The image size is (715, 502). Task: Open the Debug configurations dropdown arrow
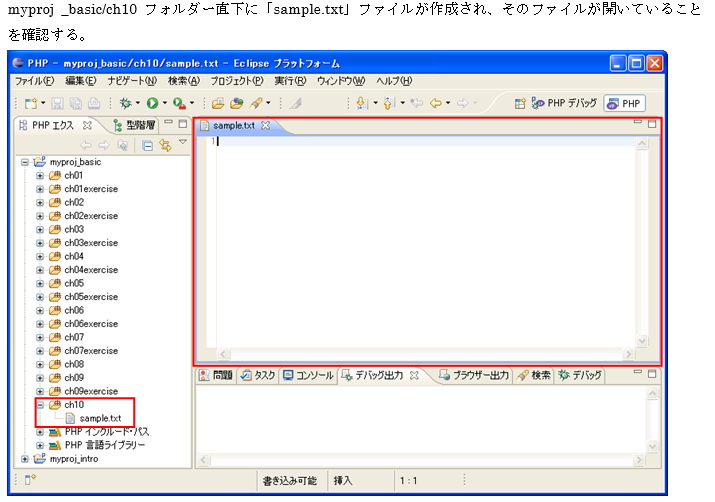click(137, 103)
